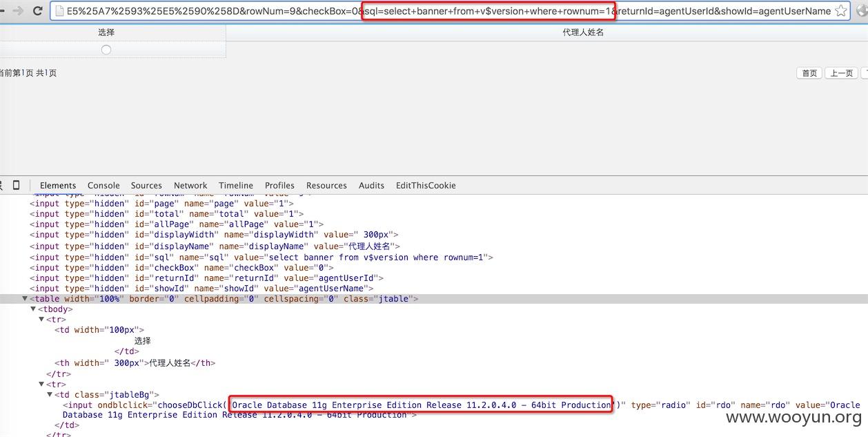The image size is (868, 437).
Task: Select the hidden input line with id="sql"
Action: [x=262, y=257]
